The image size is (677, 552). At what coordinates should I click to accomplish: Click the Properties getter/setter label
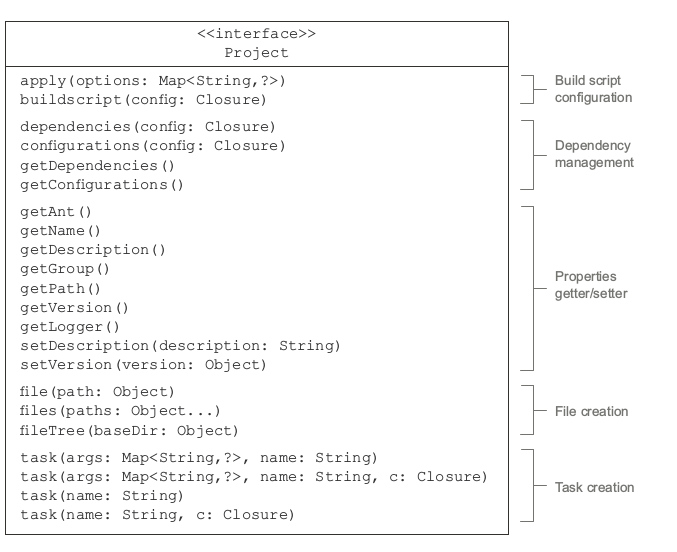(x=591, y=285)
